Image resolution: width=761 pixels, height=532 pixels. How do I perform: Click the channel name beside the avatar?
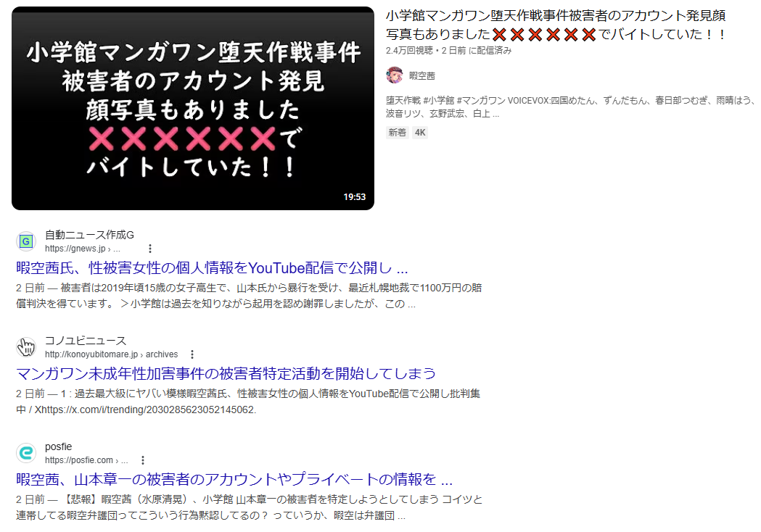pos(422,75)
